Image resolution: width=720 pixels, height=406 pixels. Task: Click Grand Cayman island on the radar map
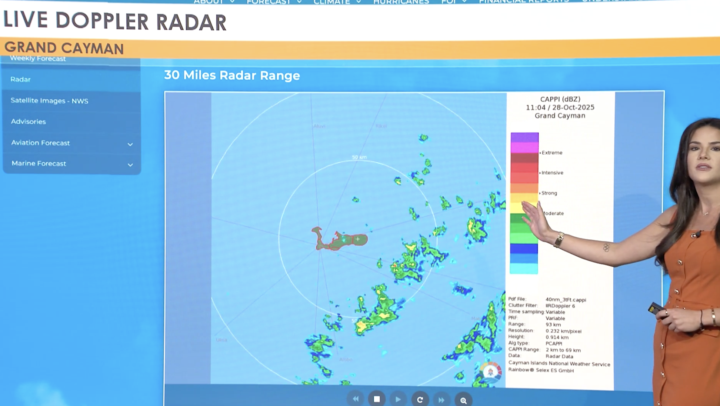(340, 239)
